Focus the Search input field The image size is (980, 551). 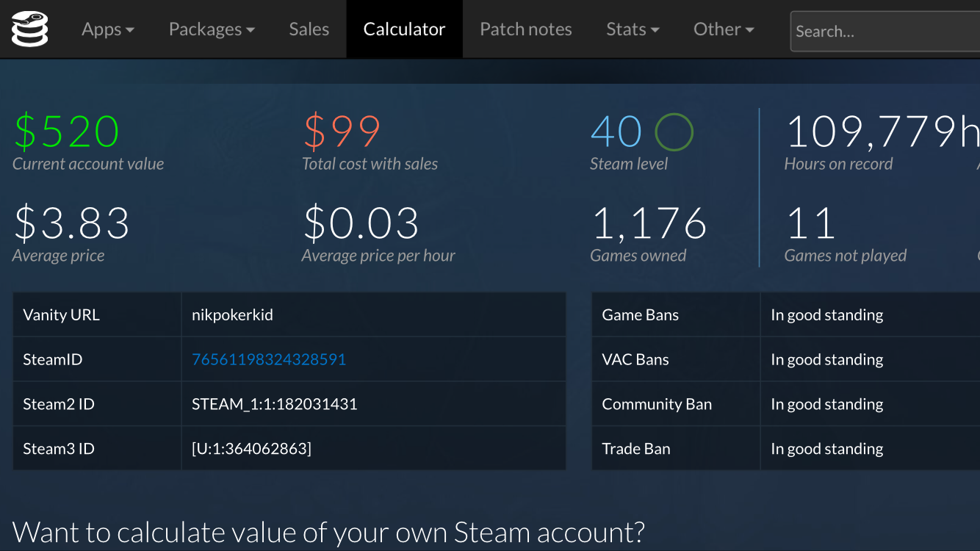click(882, 32)
